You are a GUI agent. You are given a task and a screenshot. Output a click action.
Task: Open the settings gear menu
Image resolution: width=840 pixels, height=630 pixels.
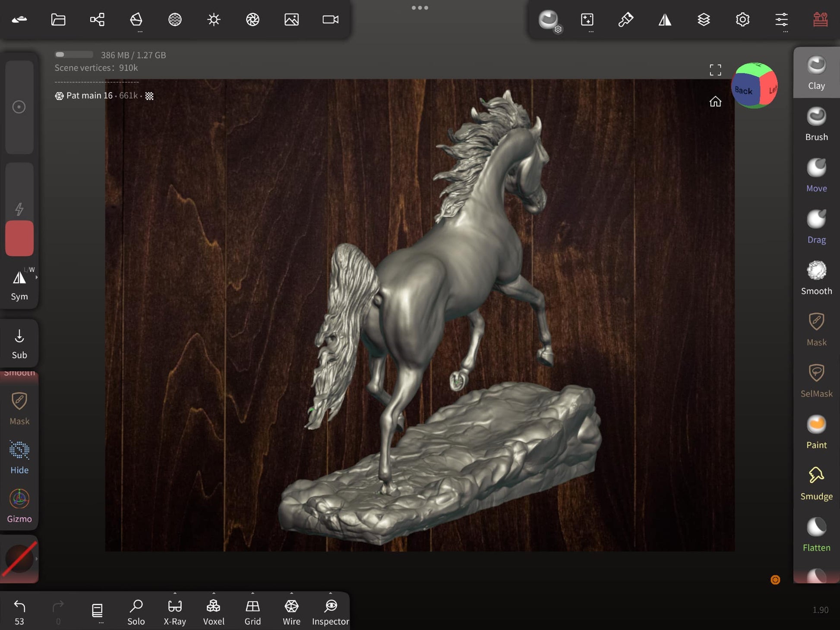click(742, 19)
